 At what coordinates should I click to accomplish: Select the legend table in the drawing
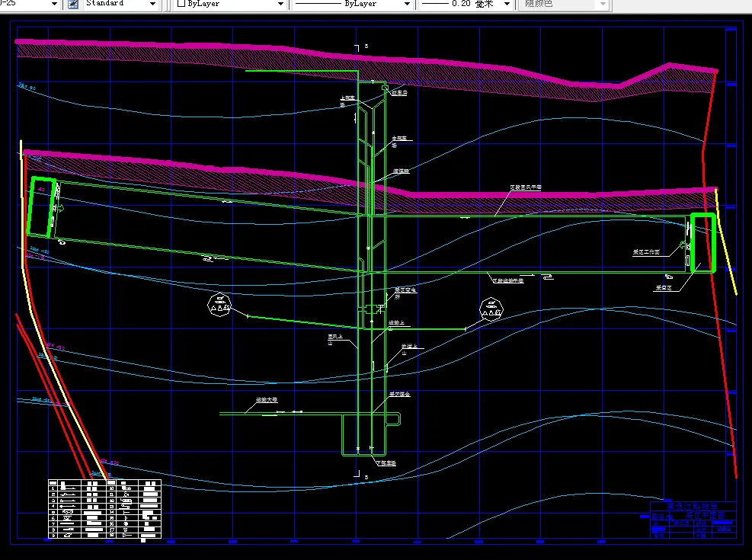tap(104, 509)
